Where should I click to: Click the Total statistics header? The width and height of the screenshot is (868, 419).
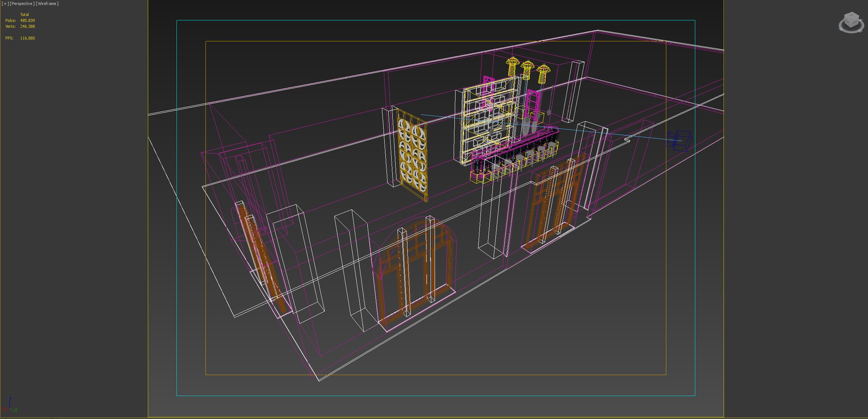pyautogui.click(x=24, y=15)
